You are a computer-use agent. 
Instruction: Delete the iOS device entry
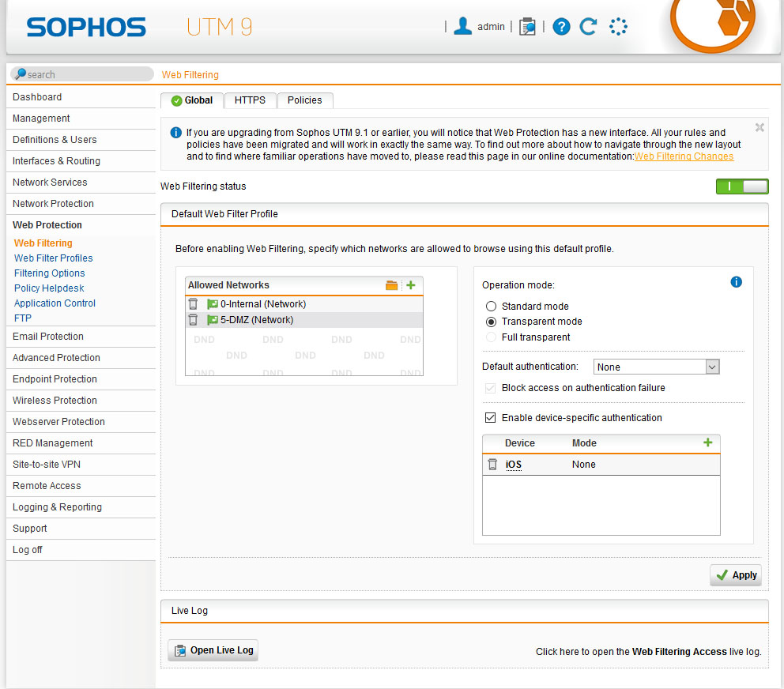492,465
